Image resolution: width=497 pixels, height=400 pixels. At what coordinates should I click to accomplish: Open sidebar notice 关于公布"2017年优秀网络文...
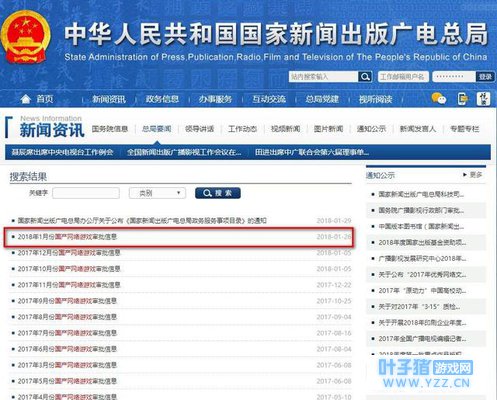click(422, 274)
